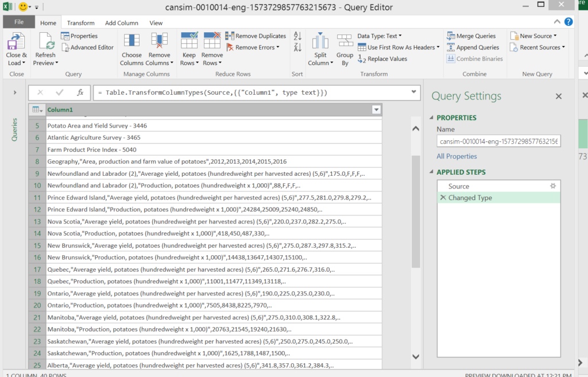Click the Refresh Preview icon
This screenshot has width=588, height=377.
pos(45,42)
